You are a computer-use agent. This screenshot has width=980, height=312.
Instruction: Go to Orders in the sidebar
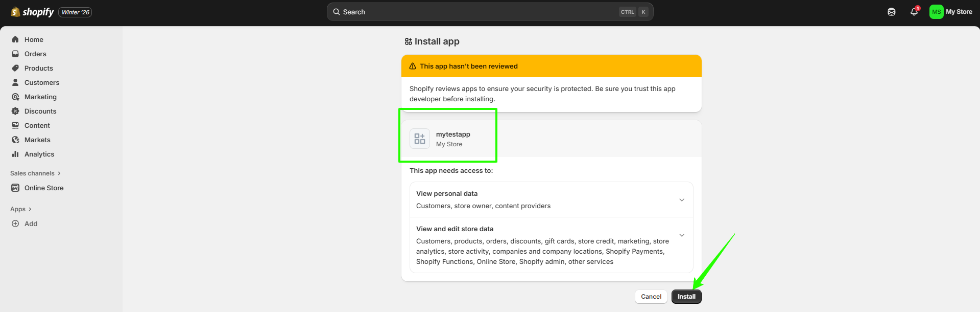click(35, 54)
